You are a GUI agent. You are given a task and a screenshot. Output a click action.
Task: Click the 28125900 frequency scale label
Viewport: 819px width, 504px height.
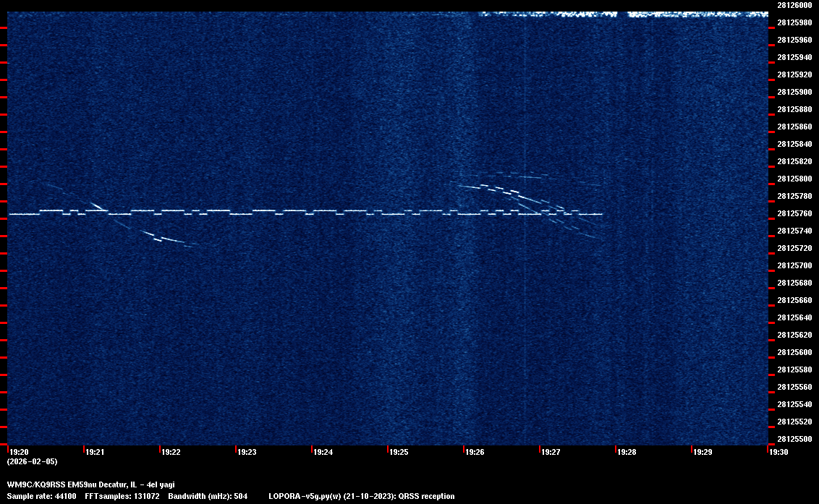794,92
